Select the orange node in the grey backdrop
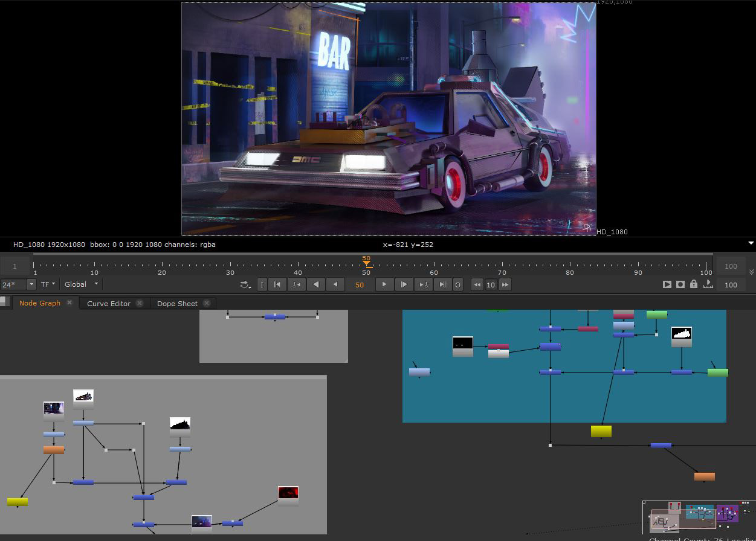Screen dimensions: 756x541 tap(54, 450)
